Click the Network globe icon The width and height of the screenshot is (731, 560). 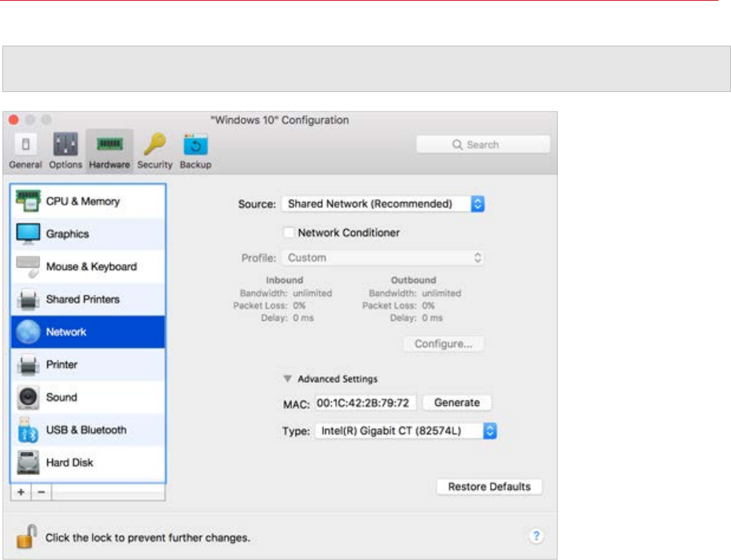[x=28, y=332]
